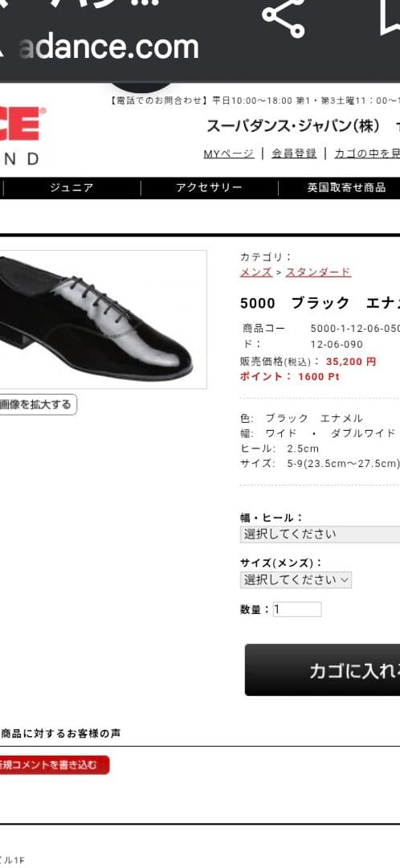Expand the 幅・ヒール dropdown
This screenshot has width=400, height=868.
click(x=320, y=534)
